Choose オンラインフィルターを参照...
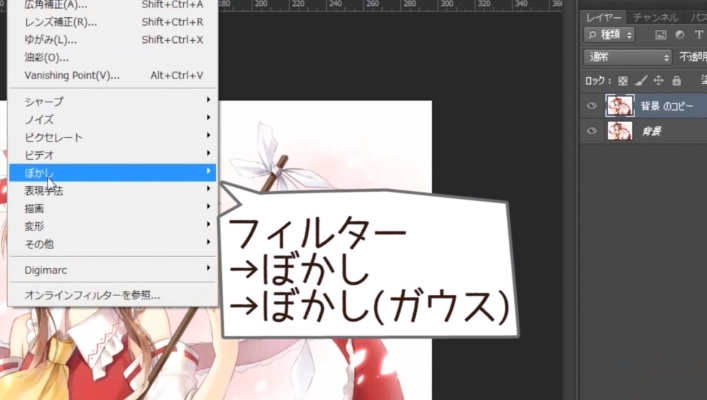This screenshot has height=400, width=707. [113, 295]
